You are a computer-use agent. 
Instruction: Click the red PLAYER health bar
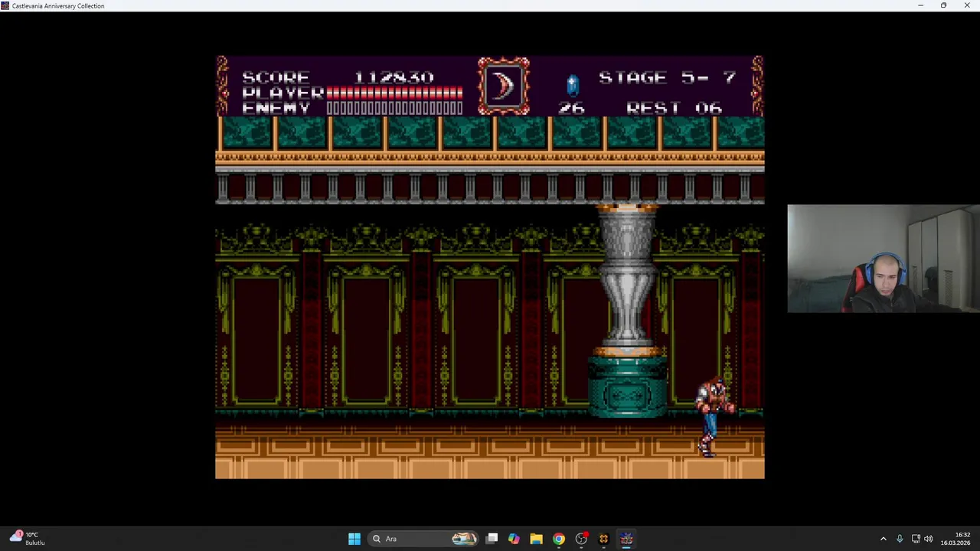click(x=394, y=93)
